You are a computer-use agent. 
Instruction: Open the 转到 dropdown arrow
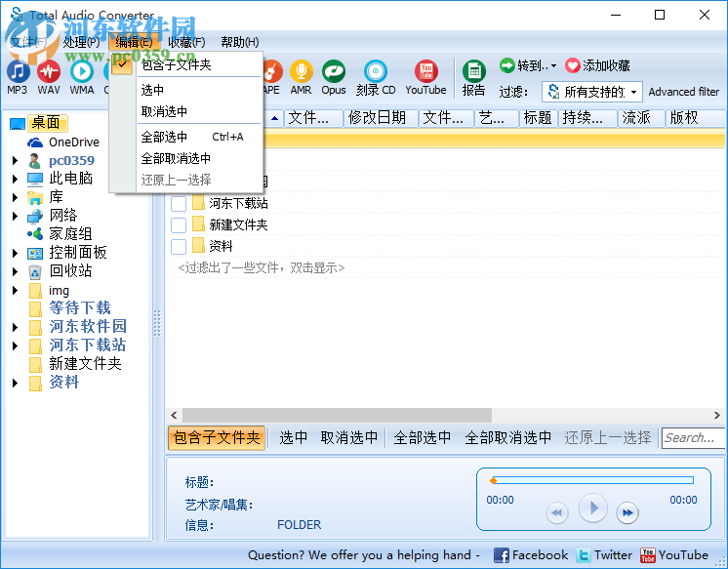pyautogui.click(x=554, y=66)
